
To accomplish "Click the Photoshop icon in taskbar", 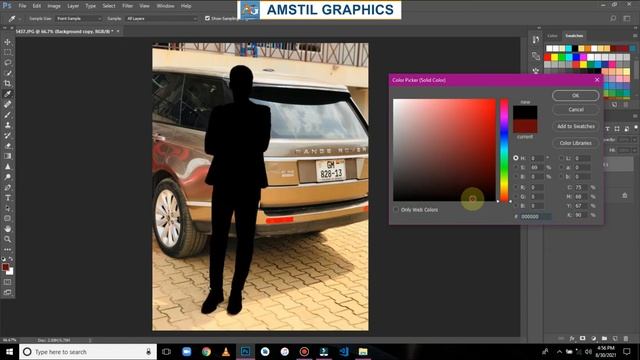I will pyautogui.click(x=245, y=351).
